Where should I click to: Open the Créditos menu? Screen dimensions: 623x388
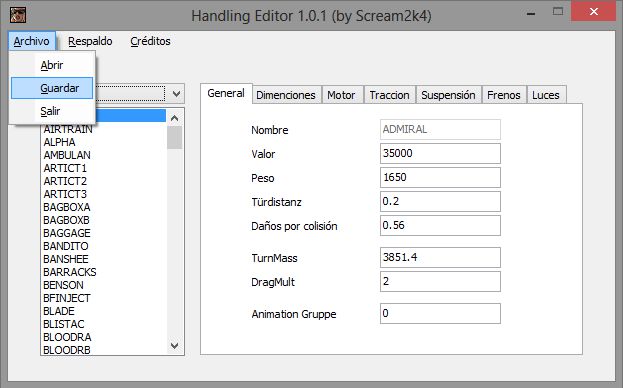point(150,41)
